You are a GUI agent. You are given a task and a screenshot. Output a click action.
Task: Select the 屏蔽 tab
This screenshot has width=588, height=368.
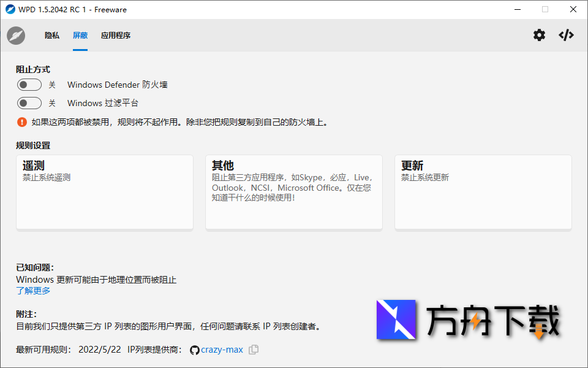point(80,35)
